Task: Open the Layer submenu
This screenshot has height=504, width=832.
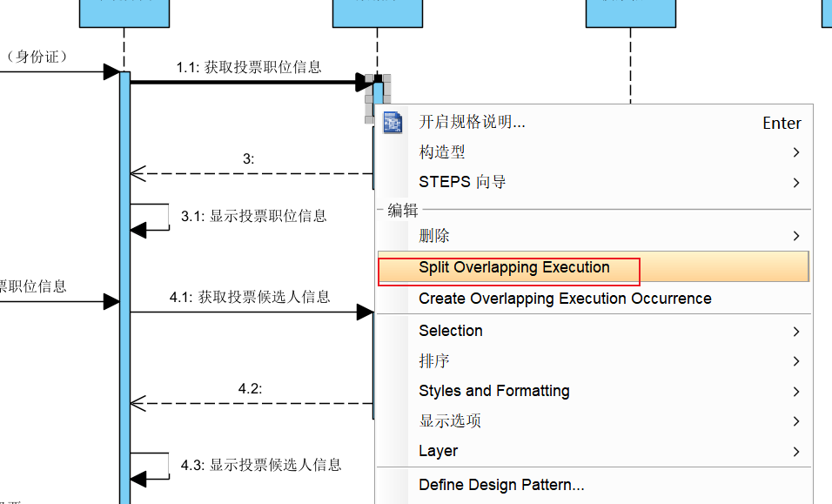Action: [x=594, y=451]
